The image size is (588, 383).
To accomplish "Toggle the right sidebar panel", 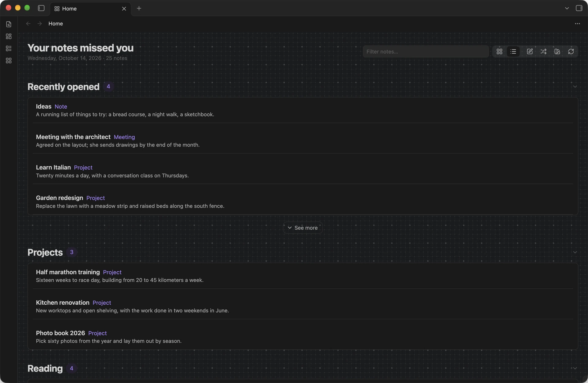I will pos(579,8).
